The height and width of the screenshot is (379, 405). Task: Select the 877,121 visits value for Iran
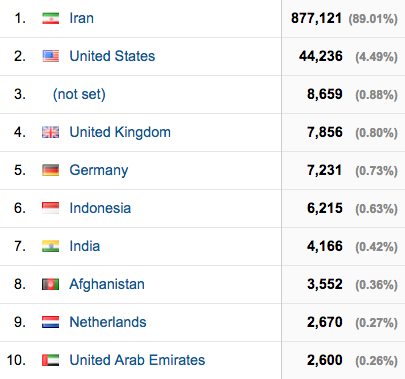[x=316, y=18]
